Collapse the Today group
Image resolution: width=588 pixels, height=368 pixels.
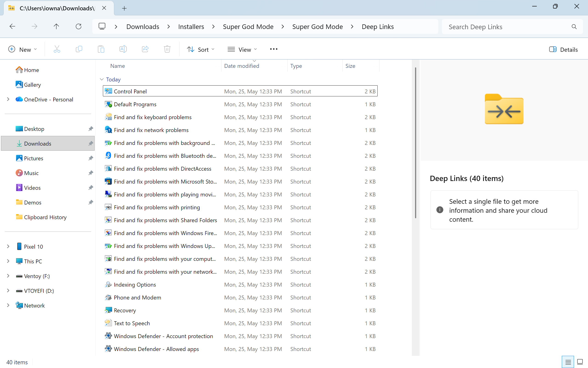tap(102, 79)
